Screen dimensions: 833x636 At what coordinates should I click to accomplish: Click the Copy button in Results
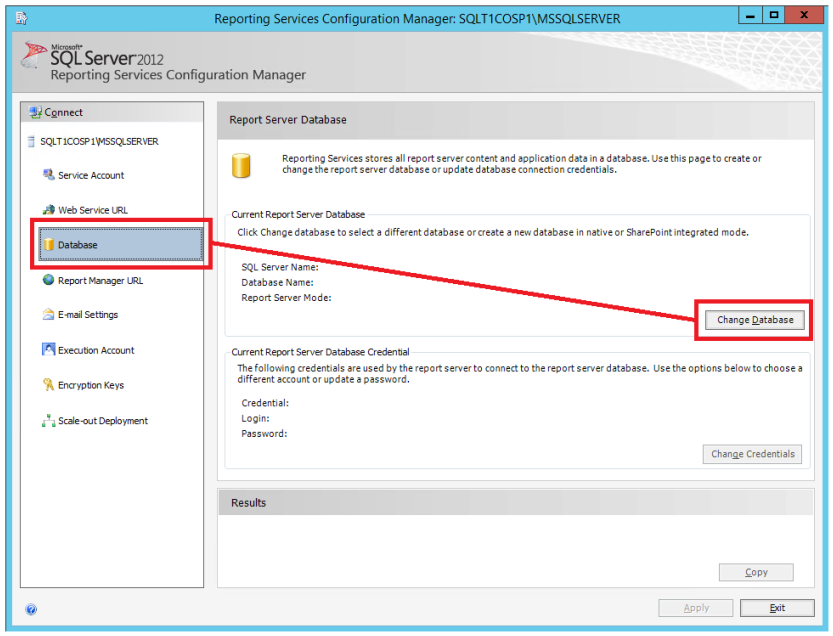tap(756, 572)
